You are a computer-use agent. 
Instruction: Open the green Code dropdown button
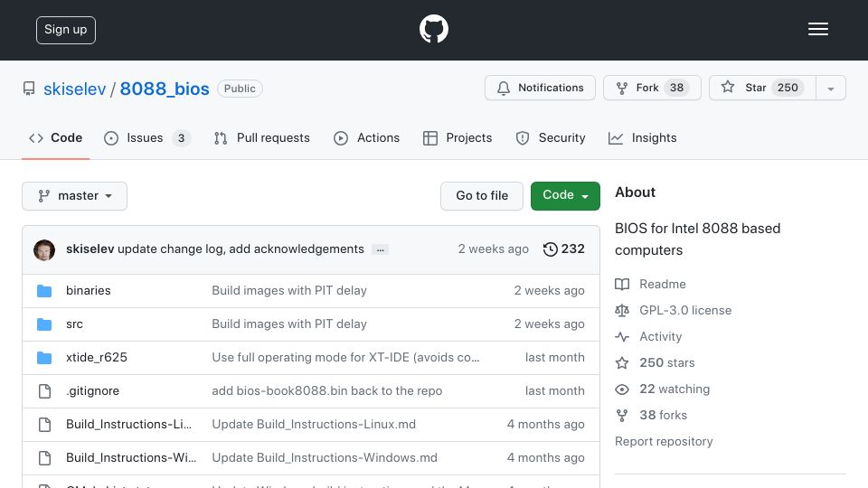565,196
